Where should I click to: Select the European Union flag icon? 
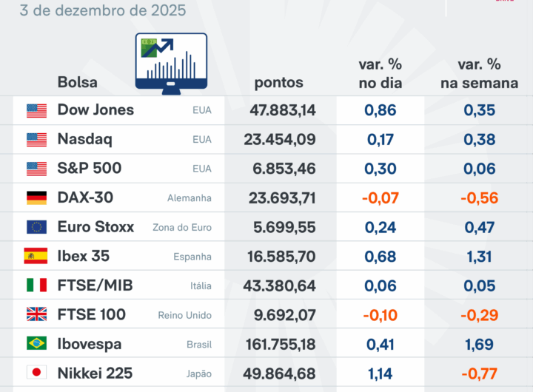[x=36, y=227]
